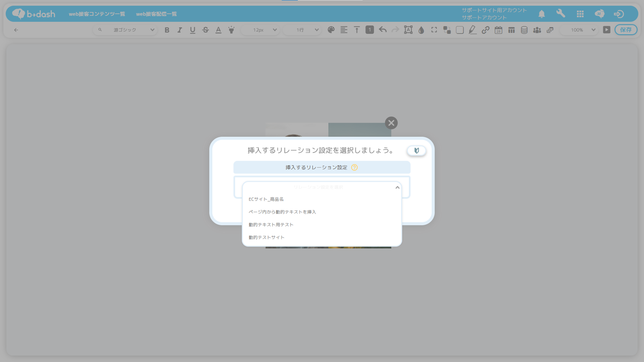
Task: Toggle italic text formatting
Action: 180,30
